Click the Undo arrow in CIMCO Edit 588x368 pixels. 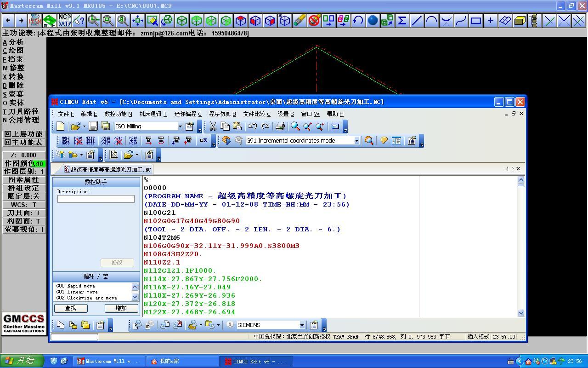(x=252, y=126)
